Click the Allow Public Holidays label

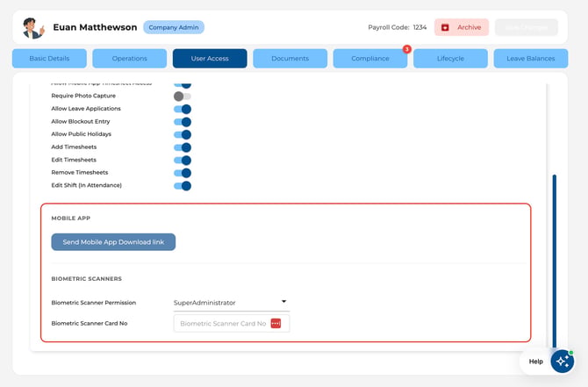82,134
